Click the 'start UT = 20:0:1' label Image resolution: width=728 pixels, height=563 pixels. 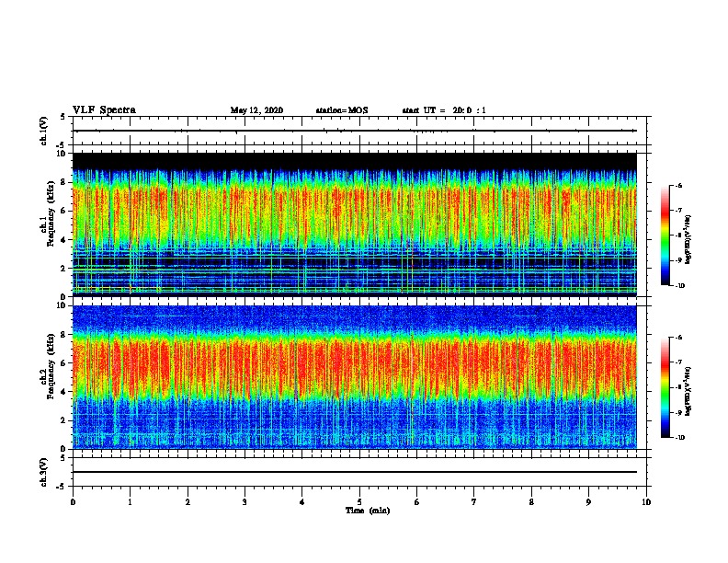pos(444,110)
